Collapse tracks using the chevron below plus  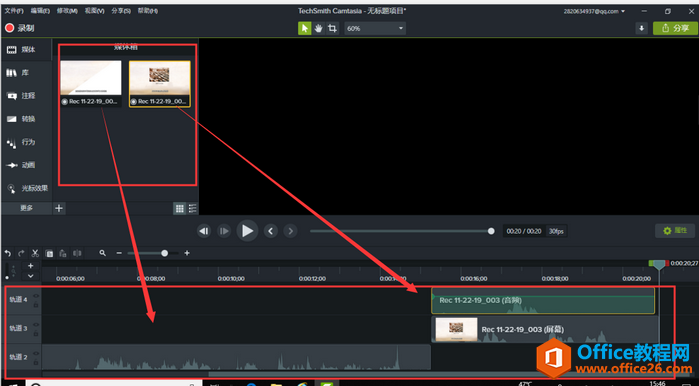30,276
